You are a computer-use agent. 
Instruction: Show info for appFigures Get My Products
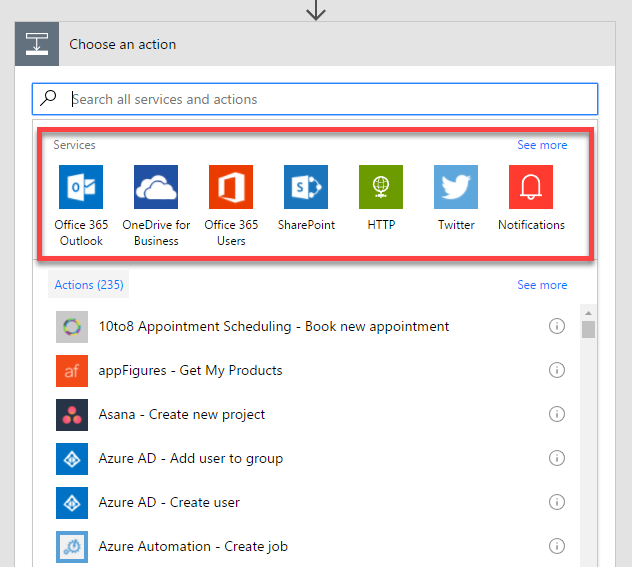click(557, 370)
